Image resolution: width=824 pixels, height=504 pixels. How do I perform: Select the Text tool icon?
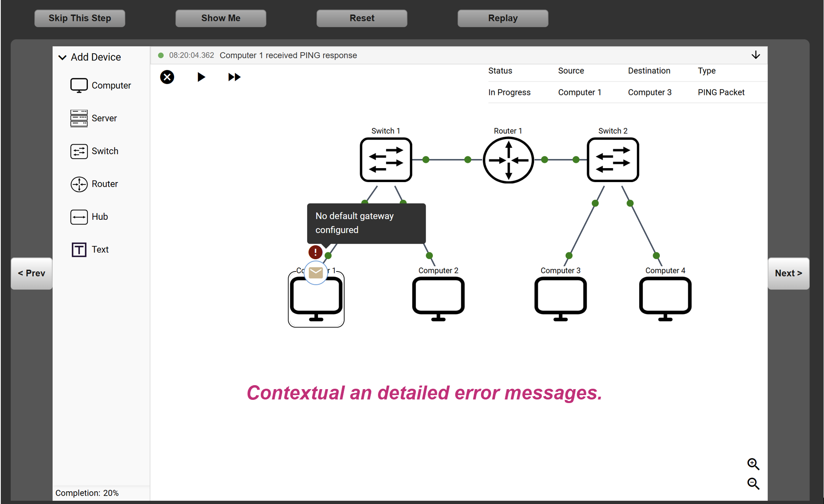click(x=79, y=250)
